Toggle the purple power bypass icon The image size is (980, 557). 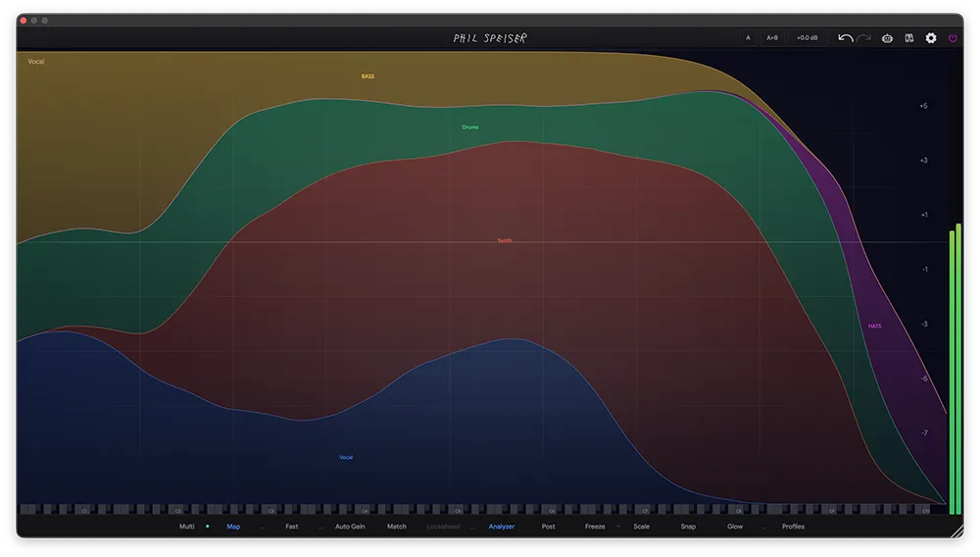click(x=953, y=38)
